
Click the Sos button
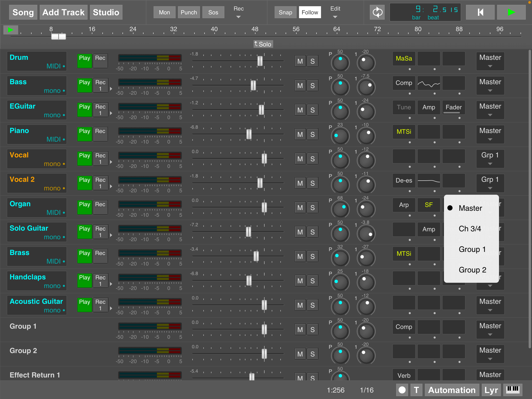(213, 12)
